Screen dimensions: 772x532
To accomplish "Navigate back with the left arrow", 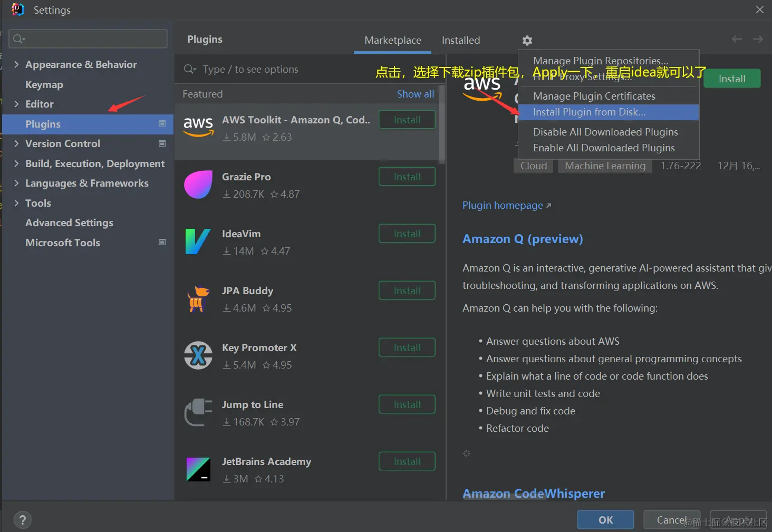I will (x=737, y=39).
